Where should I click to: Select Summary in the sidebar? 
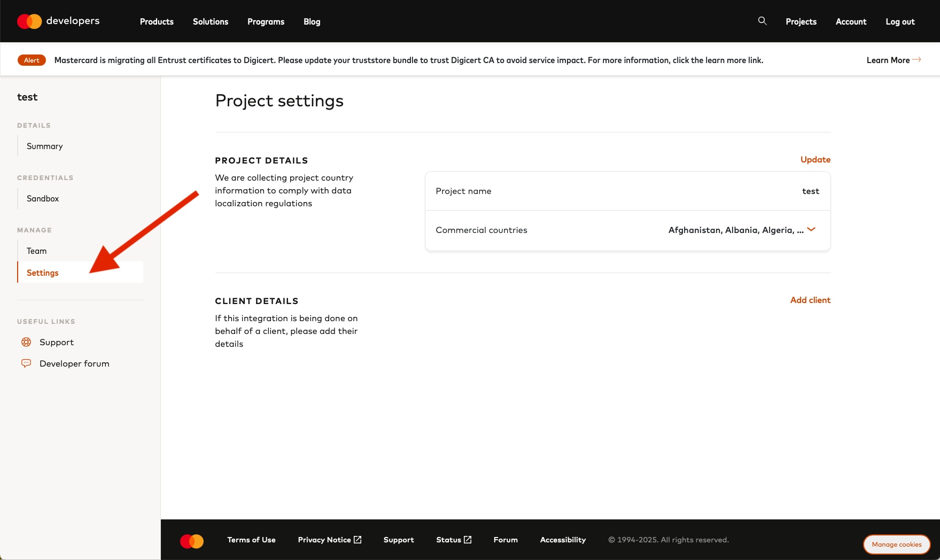(x=45, y=146)
